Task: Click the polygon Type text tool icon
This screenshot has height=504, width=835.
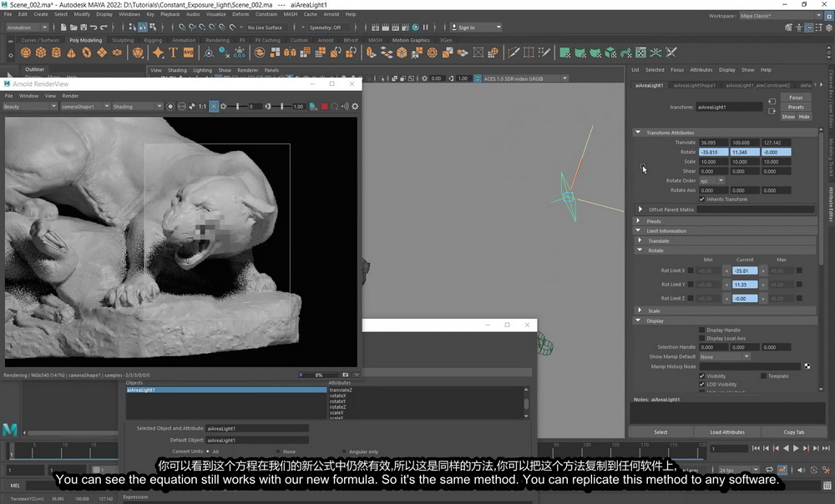Action: pyautogui.click(x=173, y=53)
